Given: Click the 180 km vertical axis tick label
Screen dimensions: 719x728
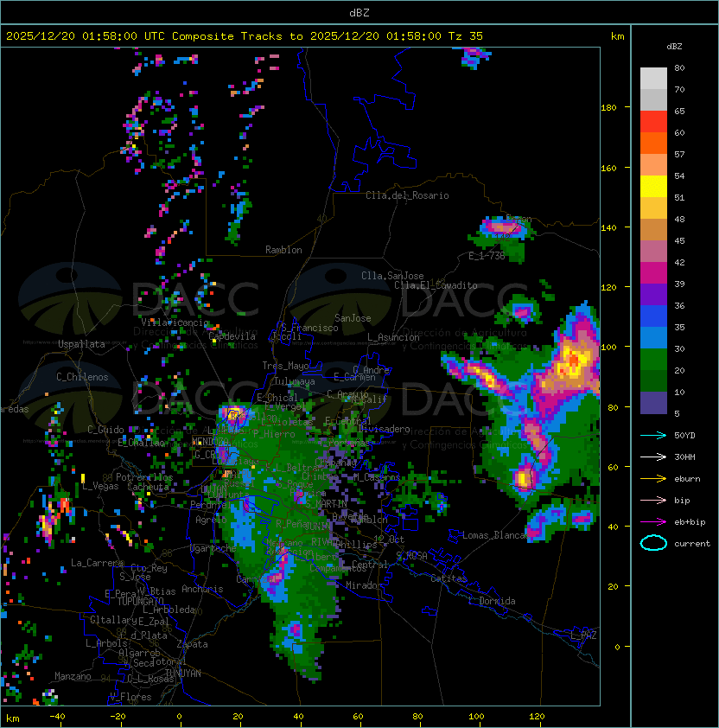Looking at the screenshot, I should [608, 108].
